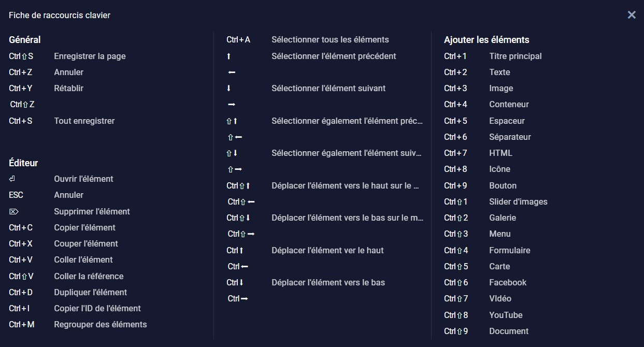The image size is (644, 347).
Task: Click the Enter key icon for Ouvrir l'élément
Action: pos(12,179)
